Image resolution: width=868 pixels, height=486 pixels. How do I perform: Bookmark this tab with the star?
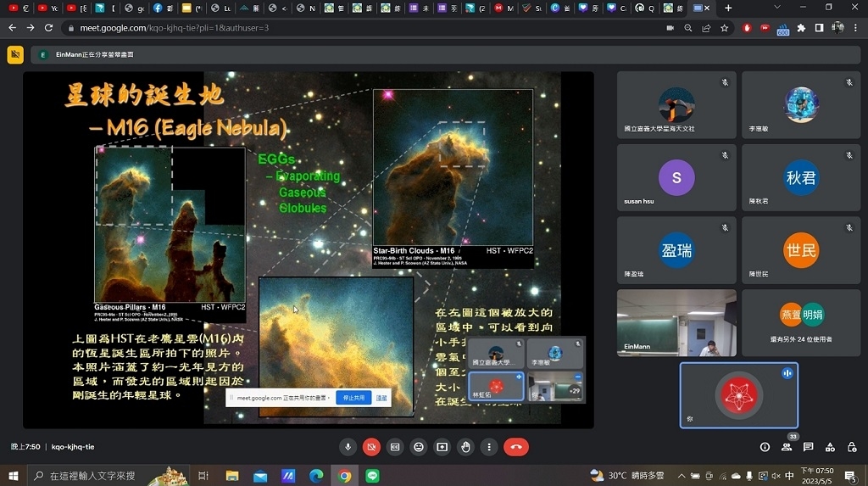[724, 28]
